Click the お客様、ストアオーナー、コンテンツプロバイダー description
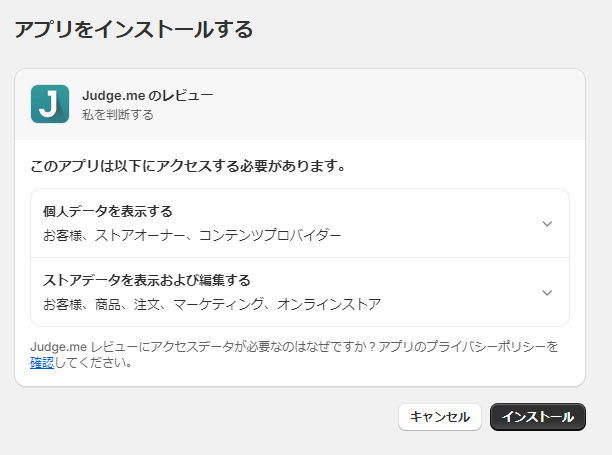Viewport: 612px width, 455px height. pyautogui.click(x=192, y=235)
